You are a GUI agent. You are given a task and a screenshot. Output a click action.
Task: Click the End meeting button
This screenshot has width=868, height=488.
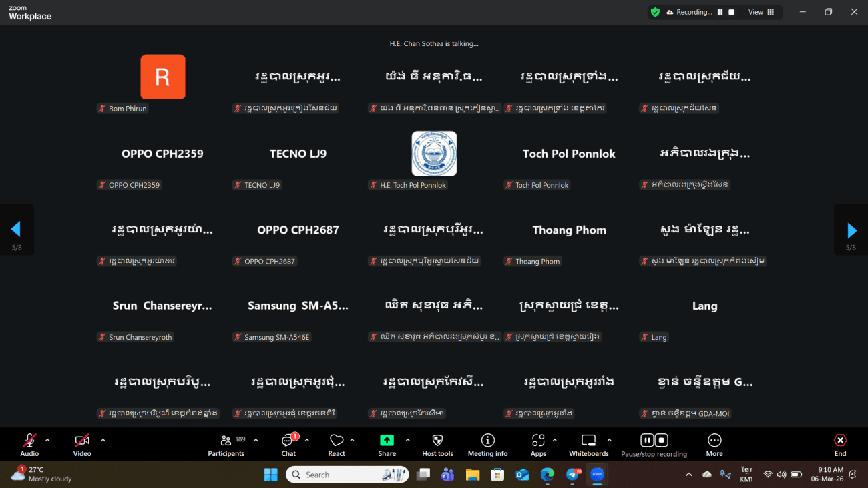tap(840, 445)
